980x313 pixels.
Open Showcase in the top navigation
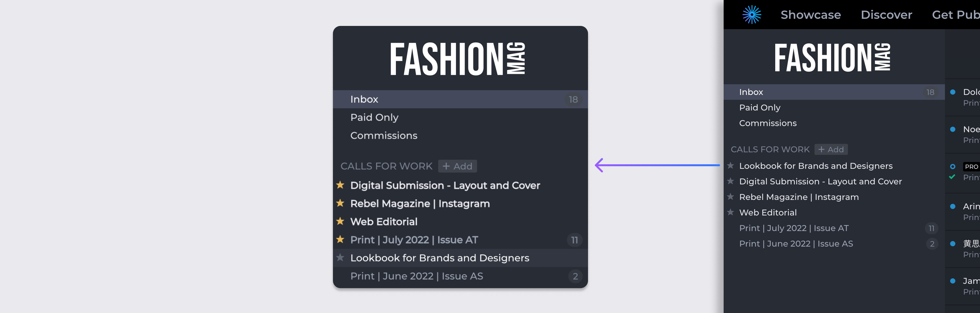(x=811, y=15)
